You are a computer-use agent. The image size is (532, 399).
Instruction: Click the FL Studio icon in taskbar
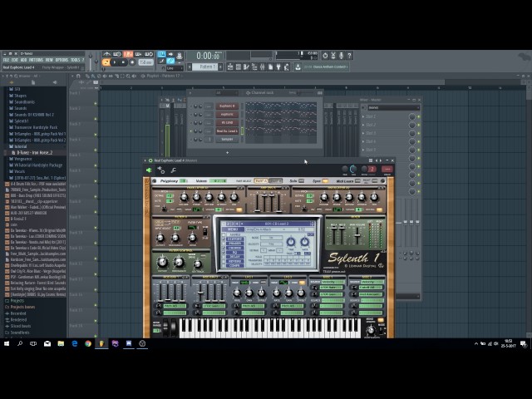click(x=101, y=343)
